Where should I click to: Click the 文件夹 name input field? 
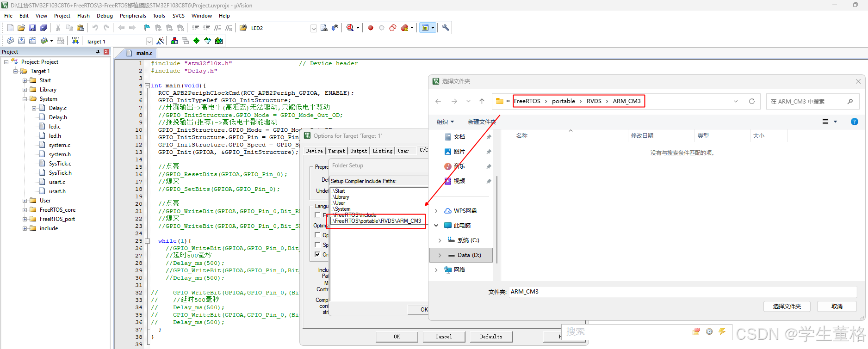pos(683,292)
